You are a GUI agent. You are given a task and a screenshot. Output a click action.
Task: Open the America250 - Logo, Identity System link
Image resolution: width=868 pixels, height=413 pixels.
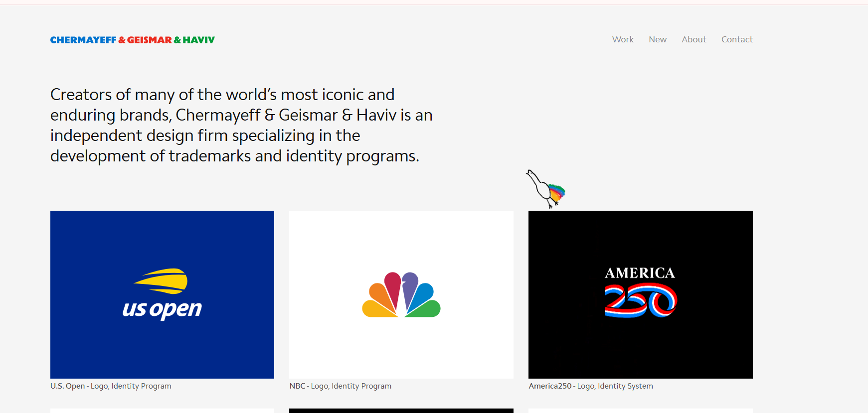coord(591,386)
